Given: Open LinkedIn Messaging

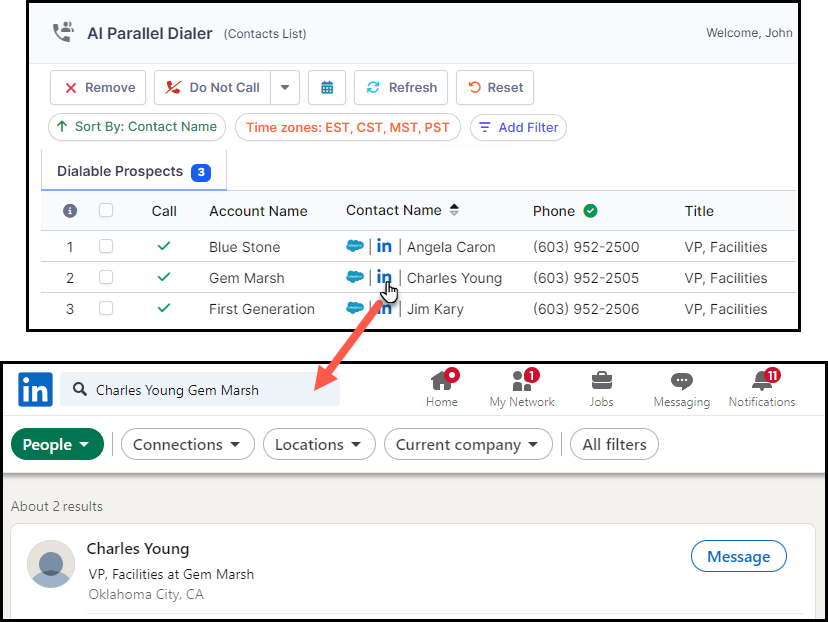Looking at the screenshot, I should [682, 389].
